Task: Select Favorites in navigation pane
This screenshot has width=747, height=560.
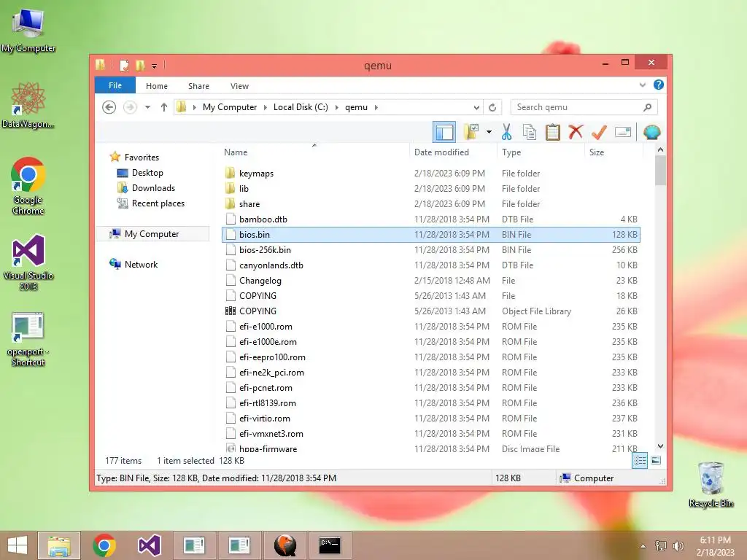Action: (x=142, y=157)
